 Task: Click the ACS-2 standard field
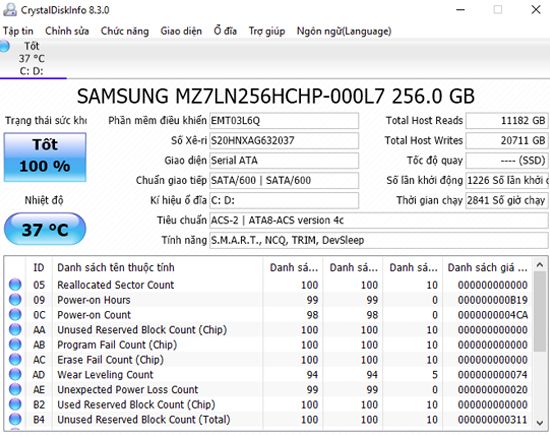(x=379, y=220)
